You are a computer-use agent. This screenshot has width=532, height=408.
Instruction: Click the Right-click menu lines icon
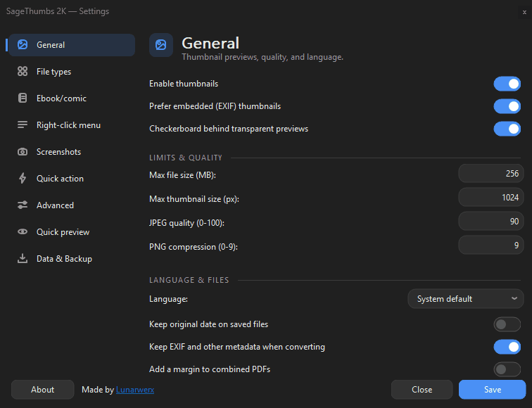click(x=23, y=125)
